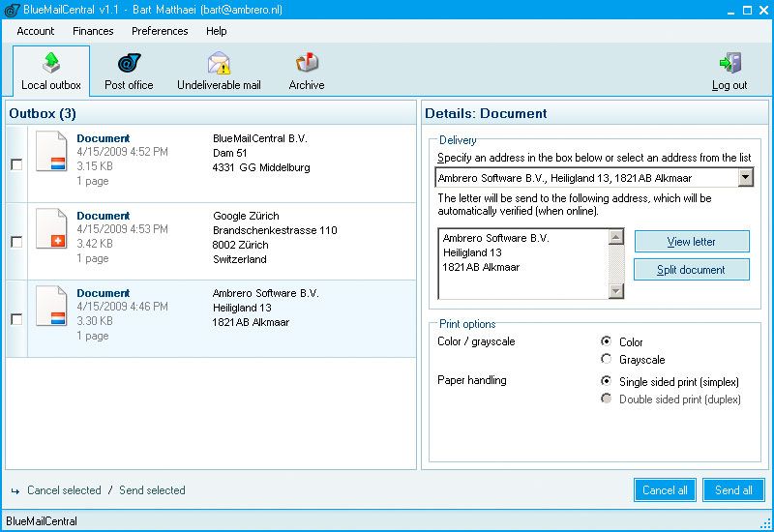Expand the delivery address dropdown list
The width and height of the screenshot is (774, 532).
pos(745,177)
